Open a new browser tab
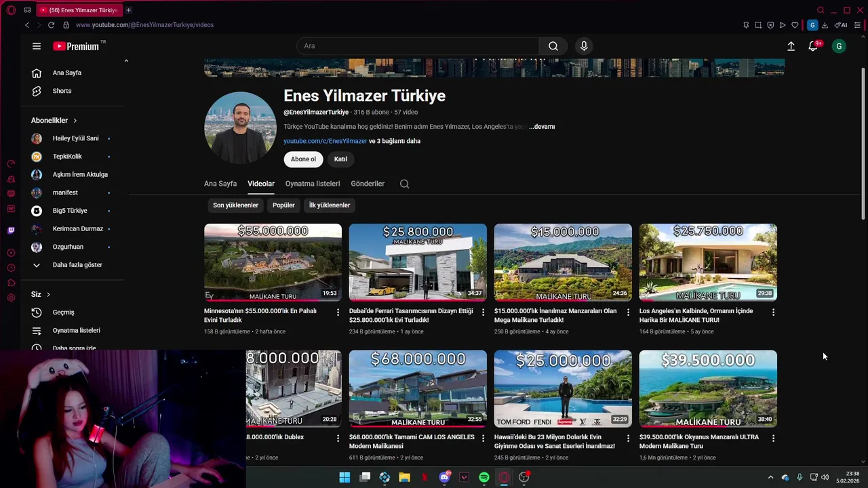Viewport: 868px width, 488px height. coord(128,10)
